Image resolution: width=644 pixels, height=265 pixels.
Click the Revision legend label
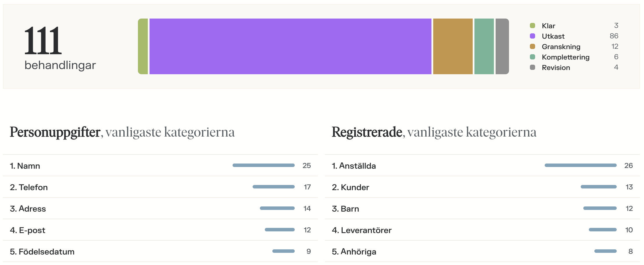556,68
